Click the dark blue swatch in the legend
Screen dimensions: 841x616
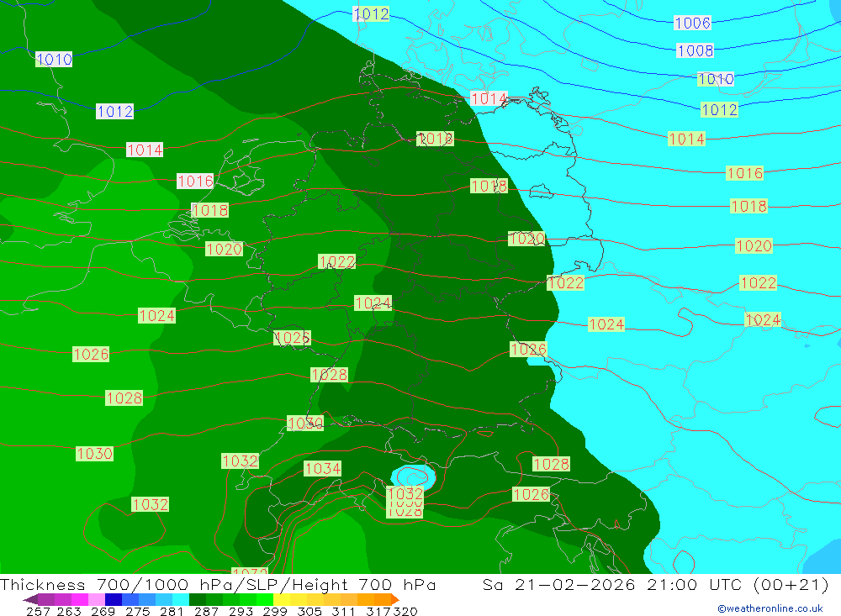[114, 599]
